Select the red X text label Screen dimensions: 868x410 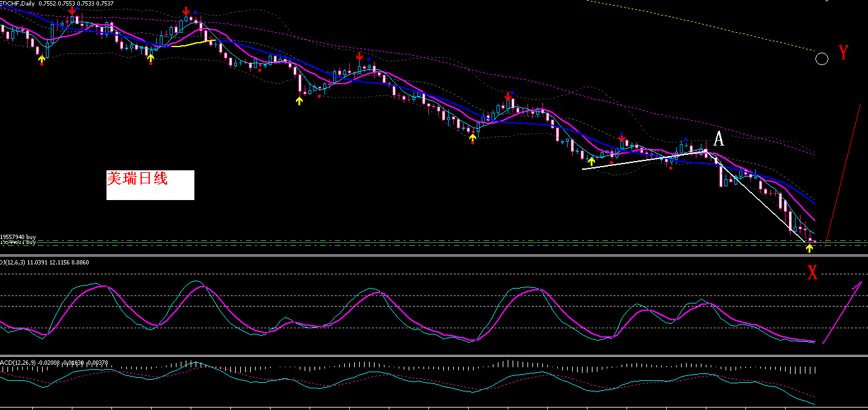812,272
